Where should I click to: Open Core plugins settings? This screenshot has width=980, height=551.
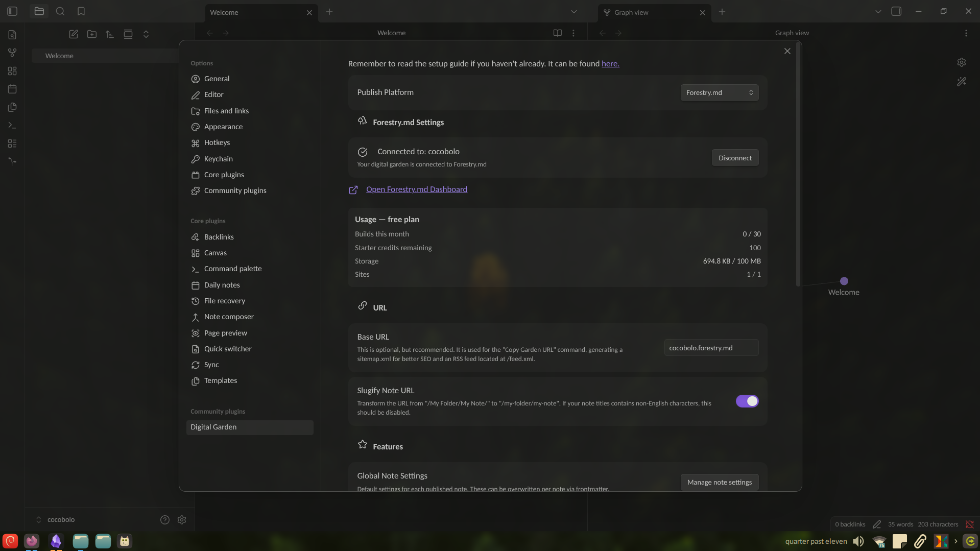(x=250, y=175)
